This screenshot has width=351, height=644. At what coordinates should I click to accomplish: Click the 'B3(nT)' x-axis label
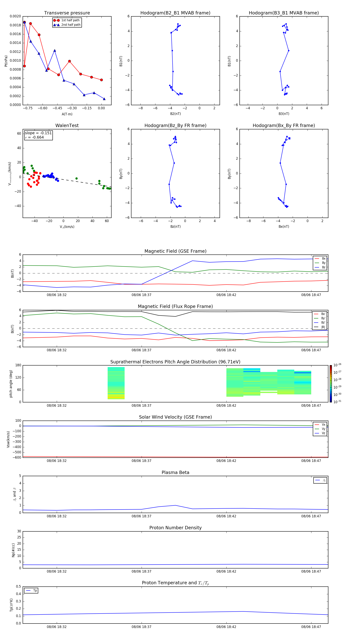point(284,114)
